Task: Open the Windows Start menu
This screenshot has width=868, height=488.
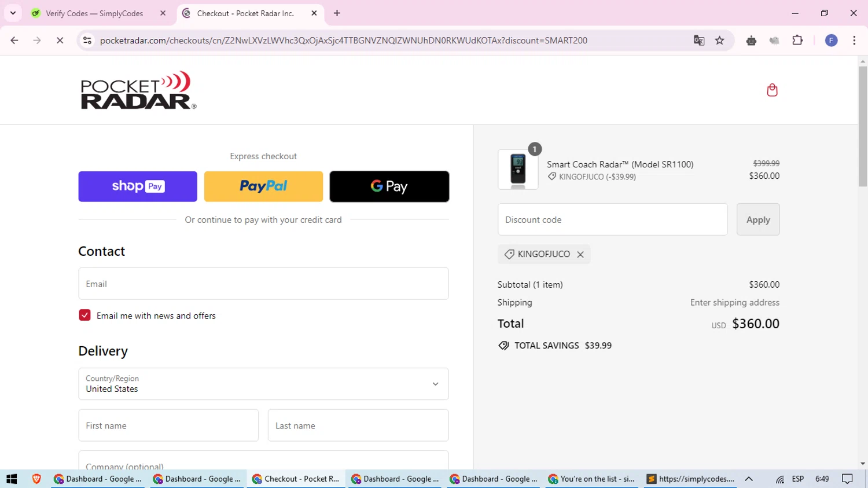Action: click(12, 479)
